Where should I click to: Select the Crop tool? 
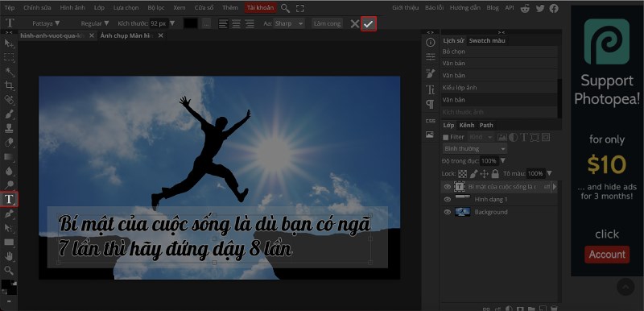9,86
